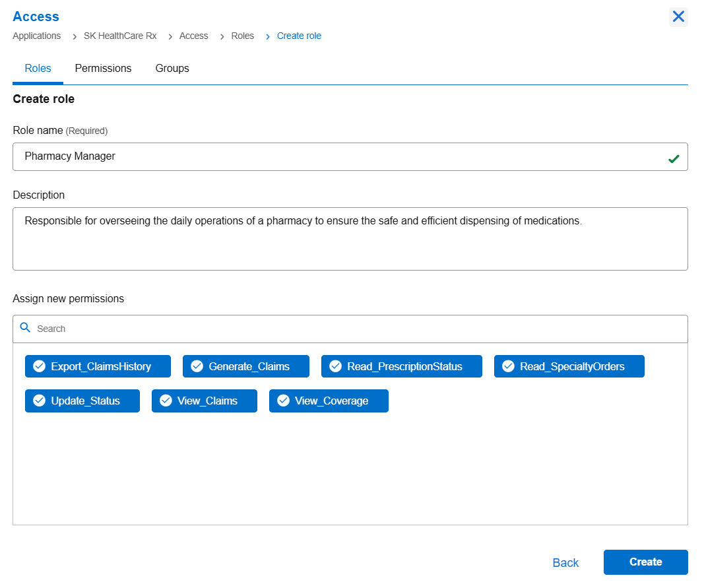Image resolution: width=704 pixels, height=588 pixels.
Task: Go back to Roles via breadcrumb
Action: pos(242,36)
